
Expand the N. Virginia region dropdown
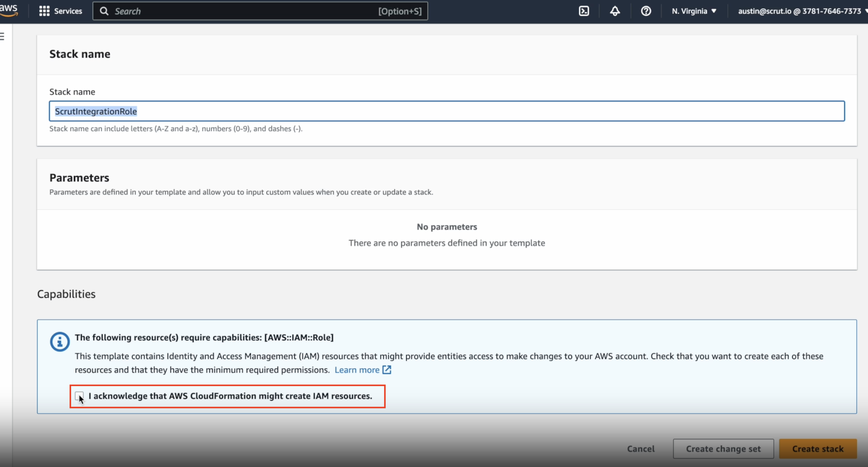[694, 11]
